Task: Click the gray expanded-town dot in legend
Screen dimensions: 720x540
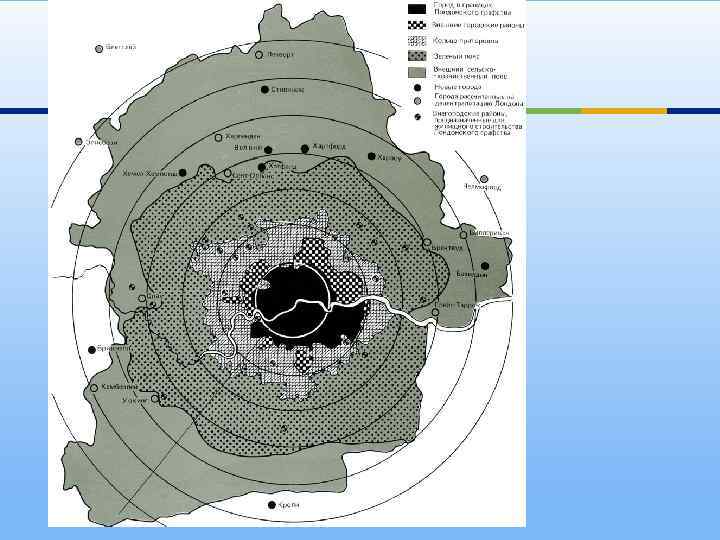Action: pyautogui.click(x=417, y=101)
